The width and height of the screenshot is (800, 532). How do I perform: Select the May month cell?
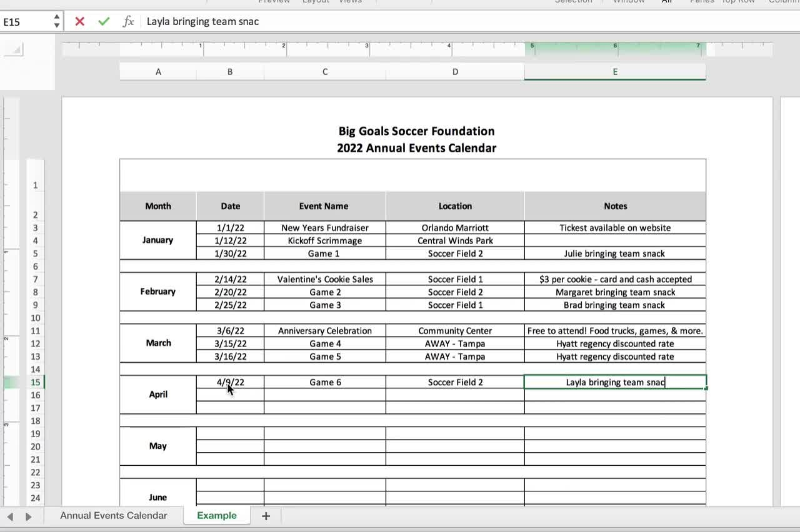pyautogui.click(x=158, y=446)
